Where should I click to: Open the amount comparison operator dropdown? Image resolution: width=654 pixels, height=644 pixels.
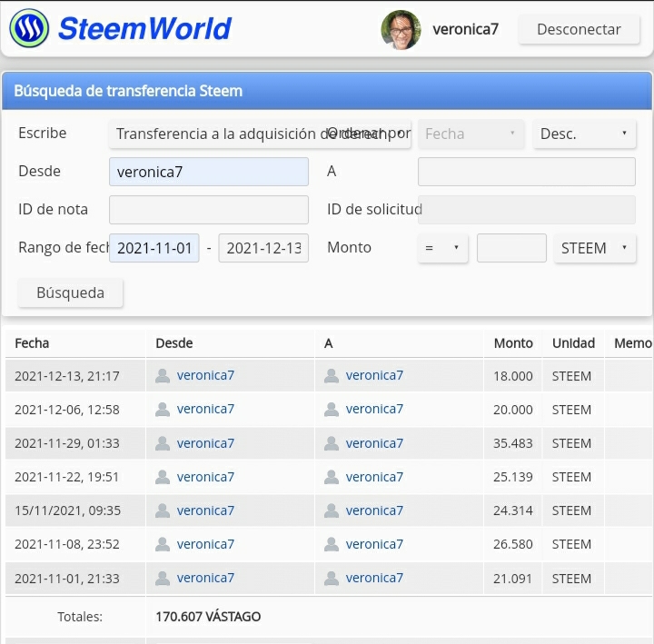pyautogui.click(x=442, y=248)
